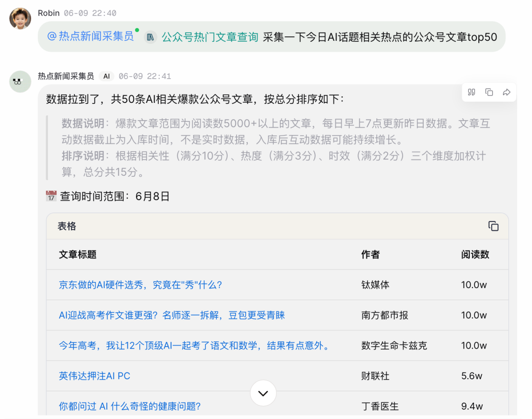Screen dimensions: 532x419
Task: Click the timestamp 06-09 22:41
Action: 145,76
